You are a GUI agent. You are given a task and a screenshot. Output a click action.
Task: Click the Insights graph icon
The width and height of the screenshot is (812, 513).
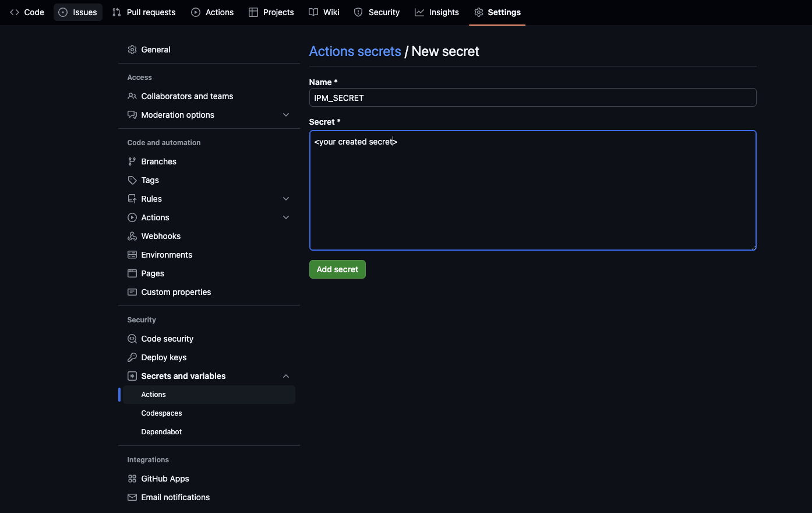419,12
